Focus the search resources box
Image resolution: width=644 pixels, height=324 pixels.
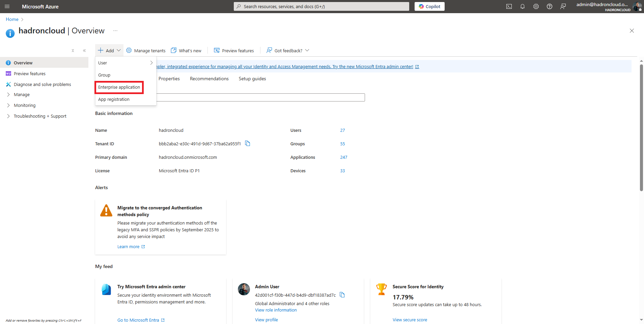pyautogui.click(x=321, y=6)
